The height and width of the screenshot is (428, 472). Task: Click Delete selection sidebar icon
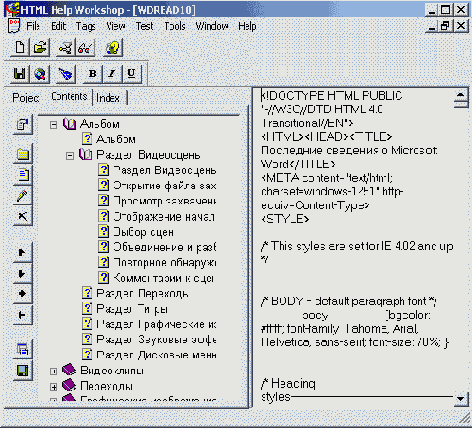click(x=23, y=216)
